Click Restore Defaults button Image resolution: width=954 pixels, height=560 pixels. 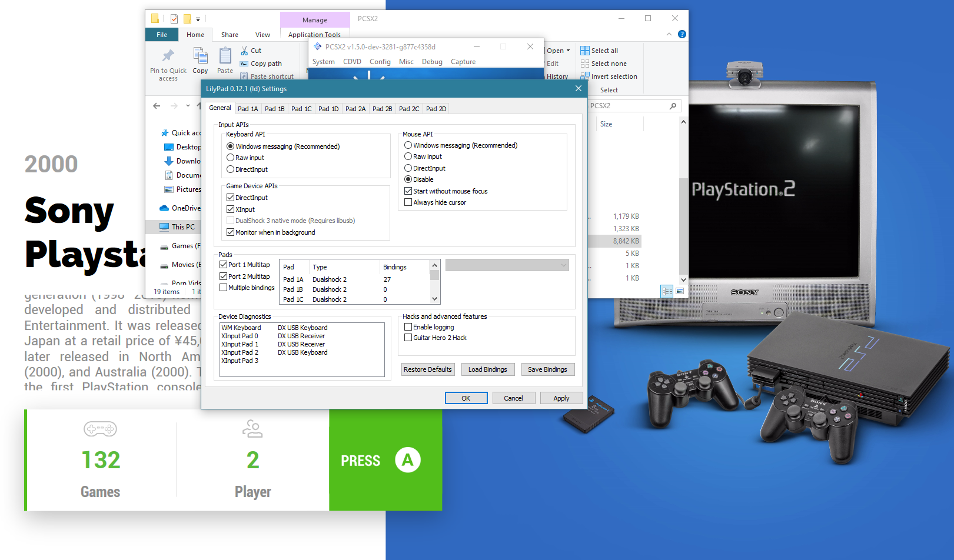pos(428,369)
